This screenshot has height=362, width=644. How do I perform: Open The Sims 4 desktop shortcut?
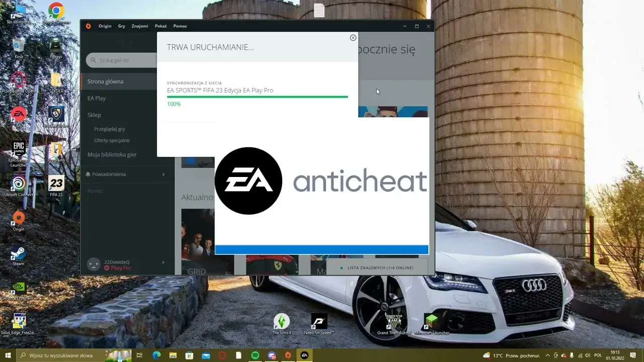tap(281, 322)
